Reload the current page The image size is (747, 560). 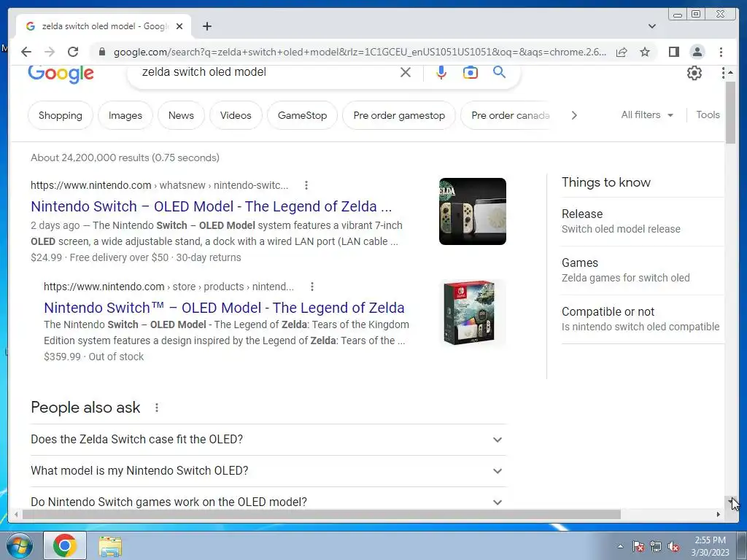click(x=73, y=52)
